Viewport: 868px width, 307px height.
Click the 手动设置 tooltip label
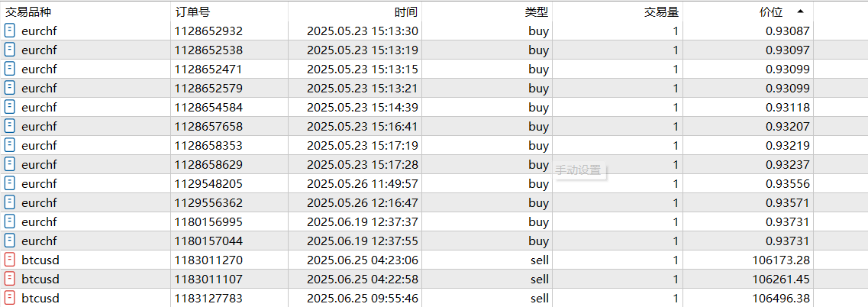pyautogui.click(x=578, y=170)
